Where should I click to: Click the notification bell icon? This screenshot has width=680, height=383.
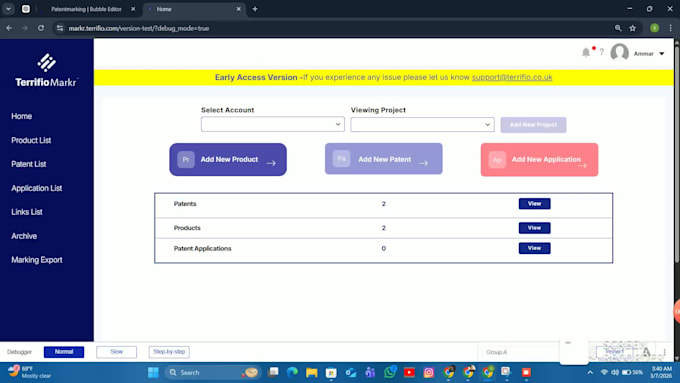585,52
